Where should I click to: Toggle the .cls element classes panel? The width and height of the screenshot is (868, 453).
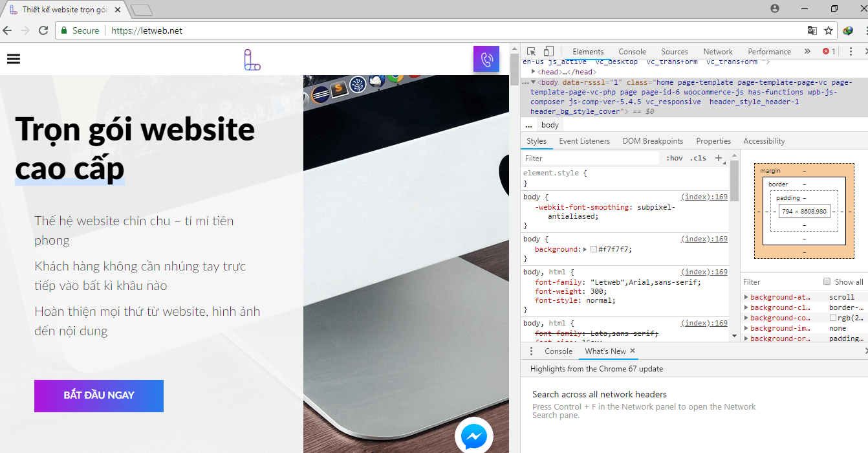(x=698, y=158)
